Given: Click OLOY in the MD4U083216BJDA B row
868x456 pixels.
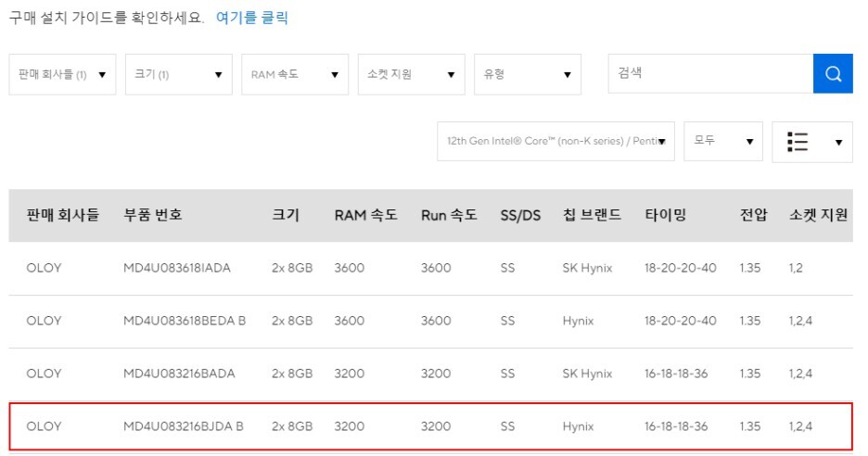Looking at the screenshot, I should (x=44, y=426).
